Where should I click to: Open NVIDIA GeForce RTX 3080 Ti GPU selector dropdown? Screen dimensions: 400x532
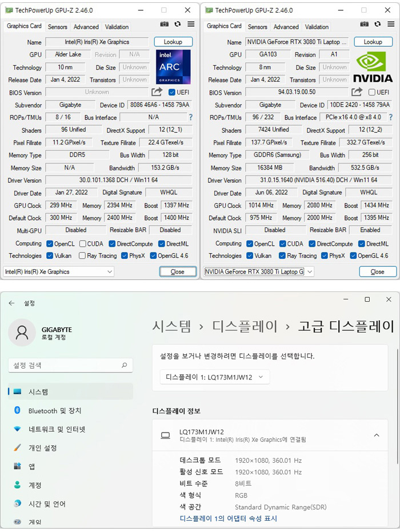coord(258,271)
